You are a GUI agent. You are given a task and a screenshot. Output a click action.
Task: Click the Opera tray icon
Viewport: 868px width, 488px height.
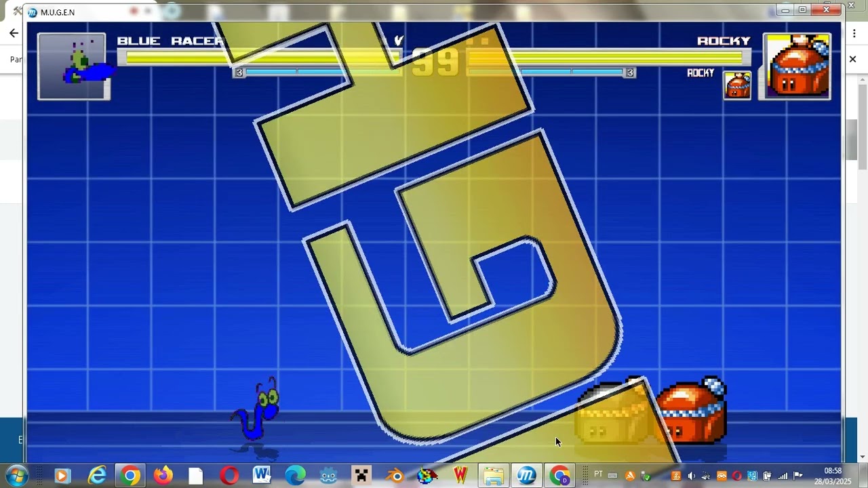[736, 476]
